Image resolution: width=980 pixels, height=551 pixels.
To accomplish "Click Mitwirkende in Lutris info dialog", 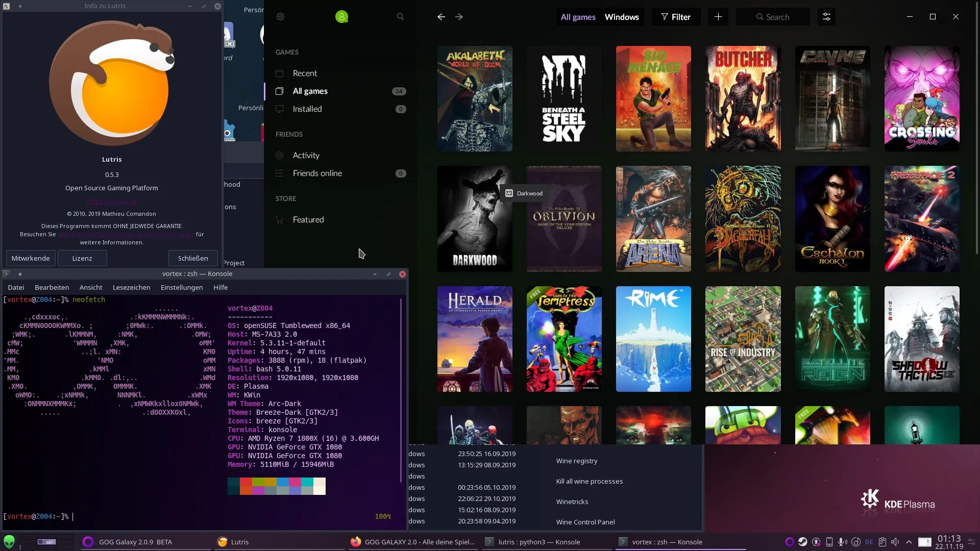I will [31, 258].
